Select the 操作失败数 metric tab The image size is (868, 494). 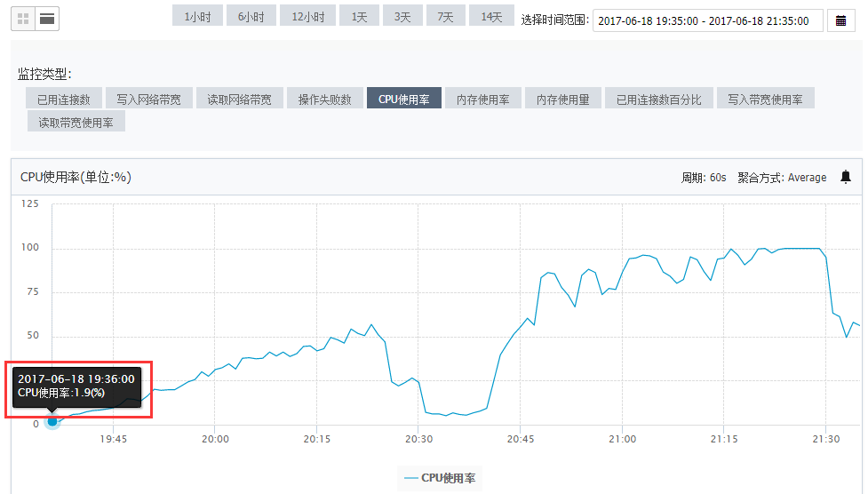(x=324, y=99)
